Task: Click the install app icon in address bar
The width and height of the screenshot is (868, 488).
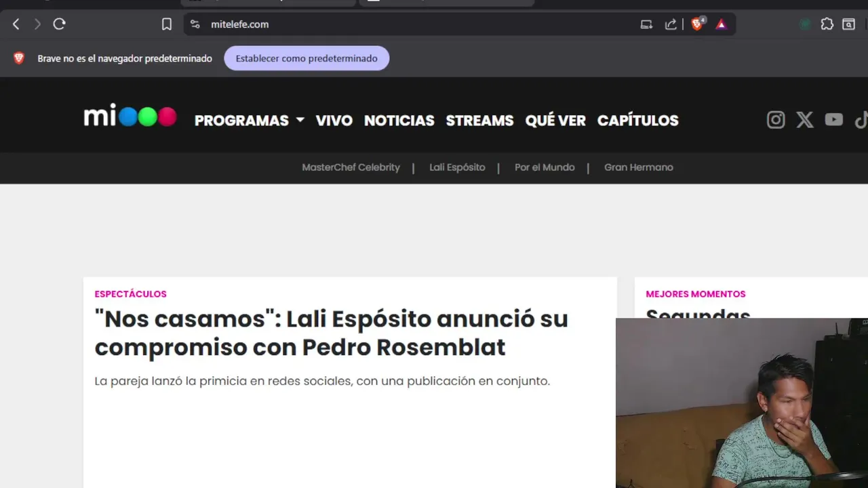Action: pyautogui.click(x=646, y=24)
